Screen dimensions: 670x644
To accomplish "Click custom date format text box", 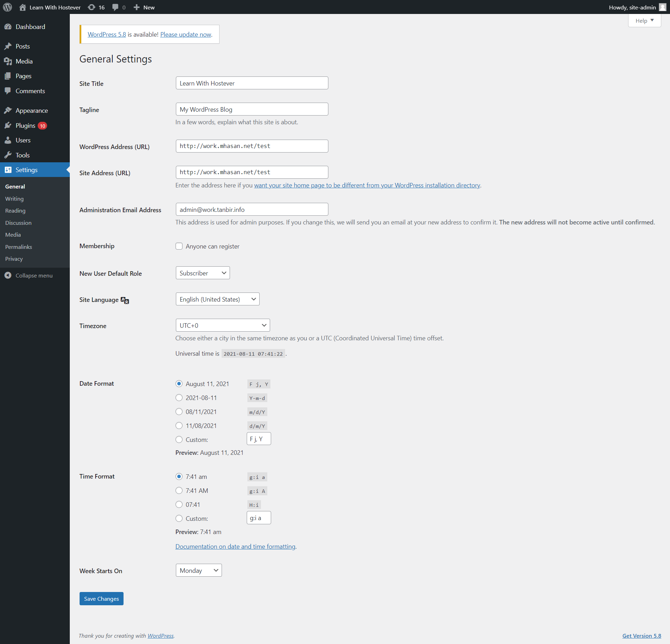I will click(x=259, y=439).
